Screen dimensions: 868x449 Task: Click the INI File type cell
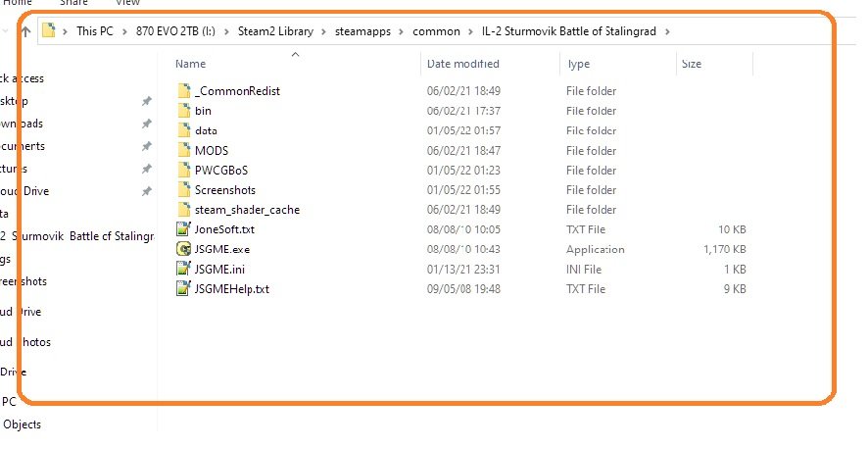click(584, 269)
